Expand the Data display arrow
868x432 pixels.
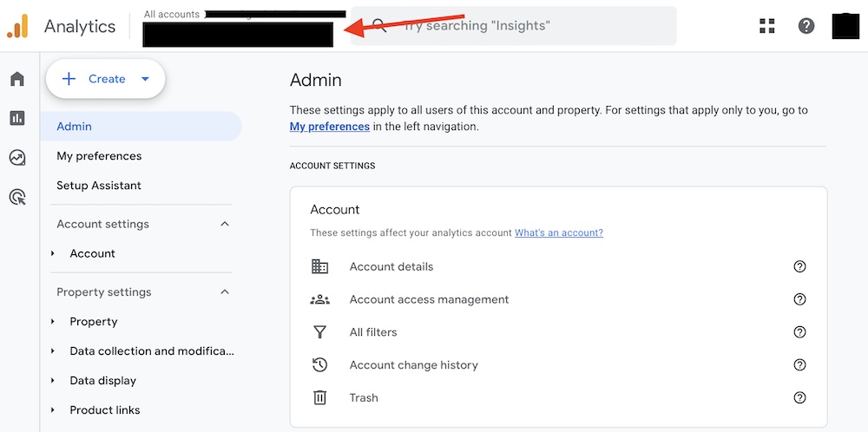click(x=53, y=381)
